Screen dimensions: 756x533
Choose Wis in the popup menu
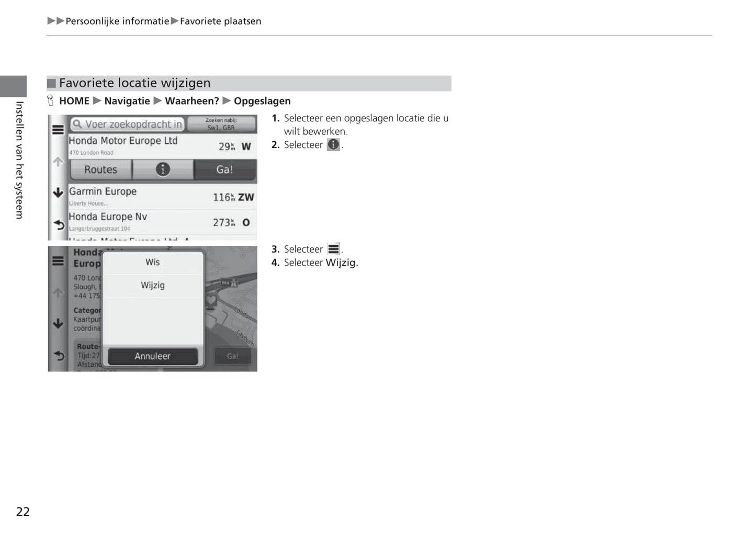[x=153, y=263]
